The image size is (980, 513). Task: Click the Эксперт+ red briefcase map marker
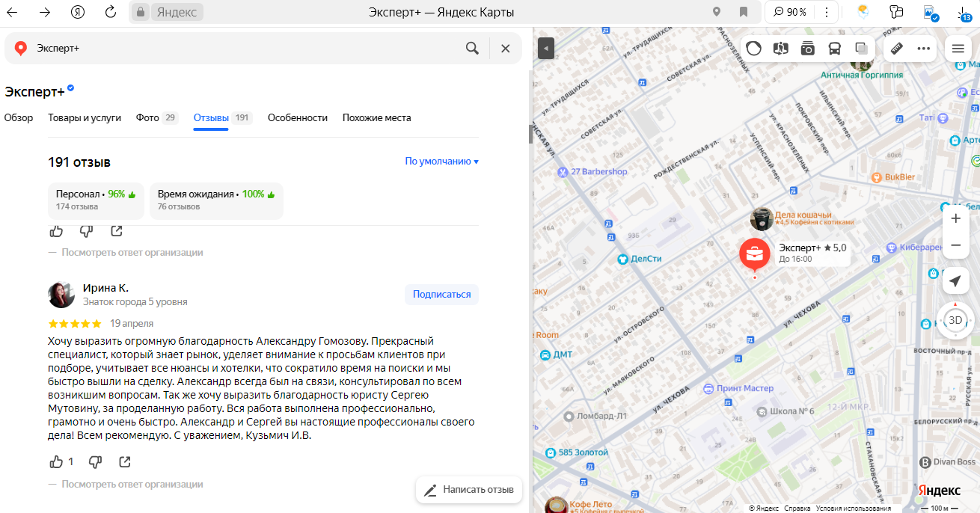pyautogui.click(x=754, y=254)
